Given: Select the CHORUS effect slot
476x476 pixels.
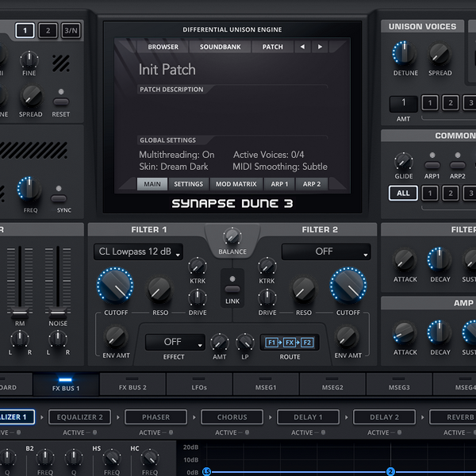Looking at the screenshot, I should (x=232, y=417).
